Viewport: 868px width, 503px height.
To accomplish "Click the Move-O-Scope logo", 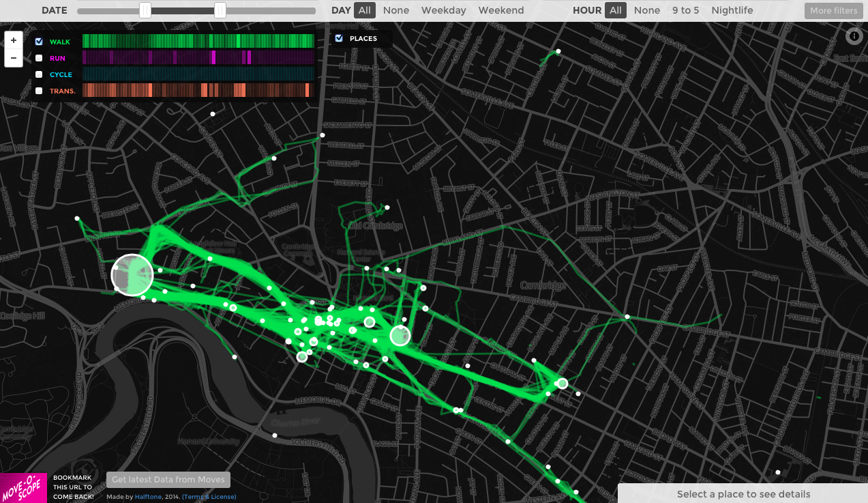I will (x=23, y=487).
